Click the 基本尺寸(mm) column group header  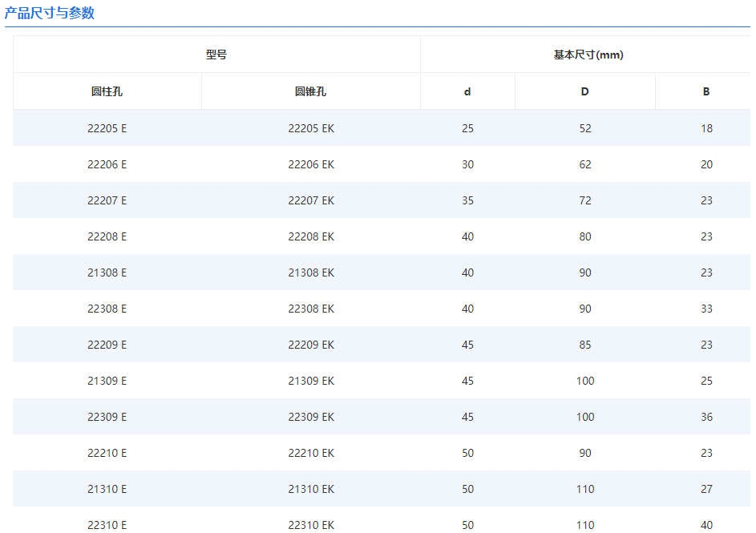[588, 55]
